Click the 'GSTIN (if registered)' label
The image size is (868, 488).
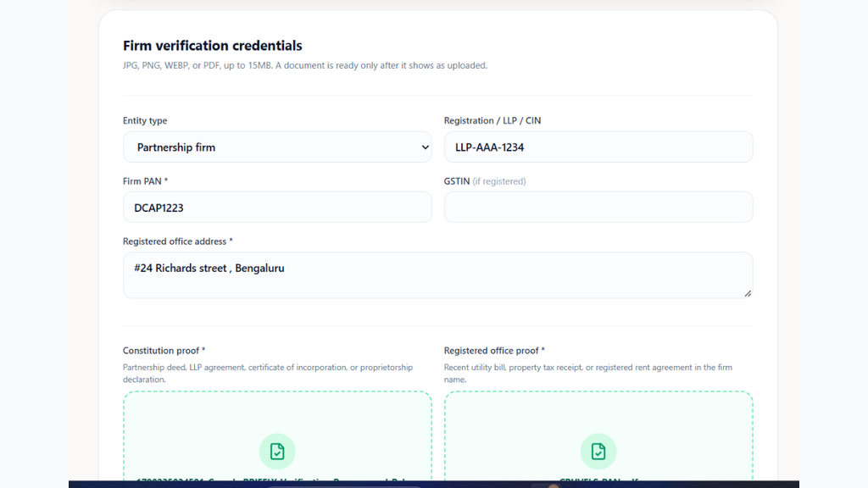click(485, 181)
